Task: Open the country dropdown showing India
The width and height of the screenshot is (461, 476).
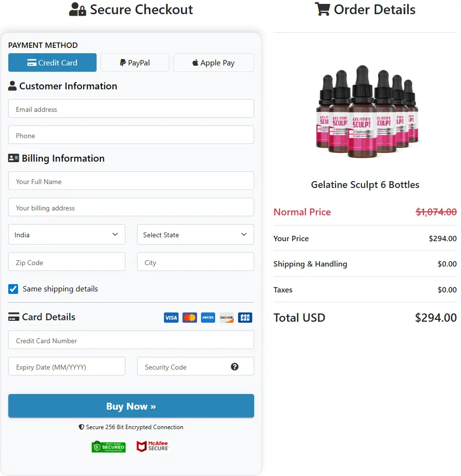Action: pos(66,234)
